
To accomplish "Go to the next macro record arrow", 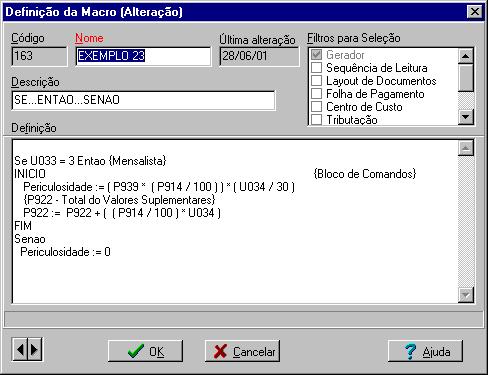I will pyautogui.click(x=35, y=350).
